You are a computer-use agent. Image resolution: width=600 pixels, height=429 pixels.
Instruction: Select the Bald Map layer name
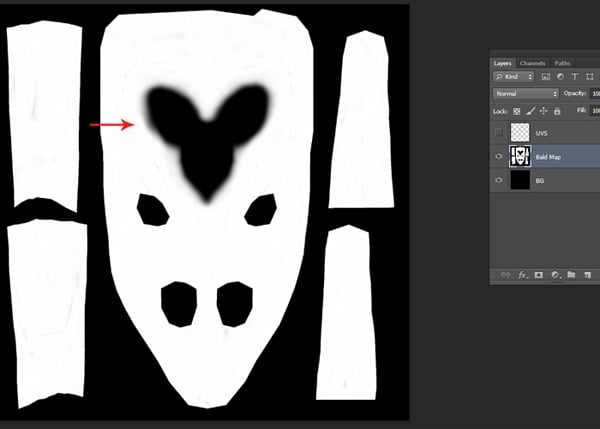coord(548,157)
